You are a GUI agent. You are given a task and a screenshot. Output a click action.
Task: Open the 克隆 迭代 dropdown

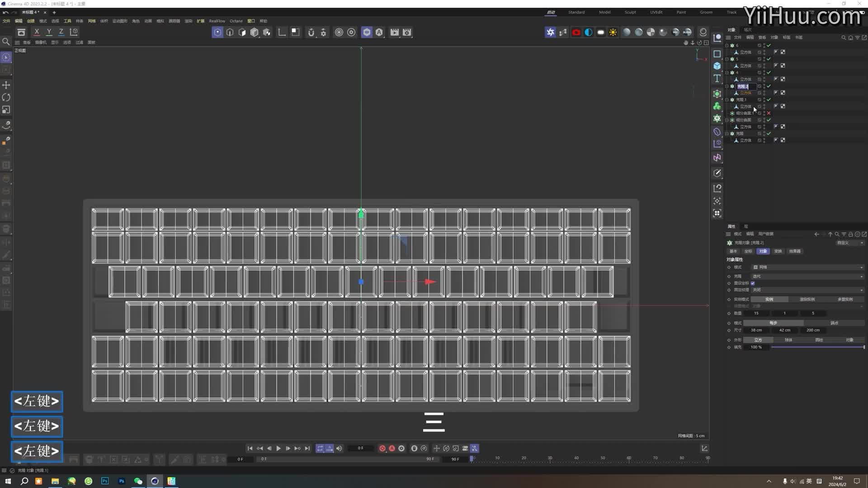(807, 277)
